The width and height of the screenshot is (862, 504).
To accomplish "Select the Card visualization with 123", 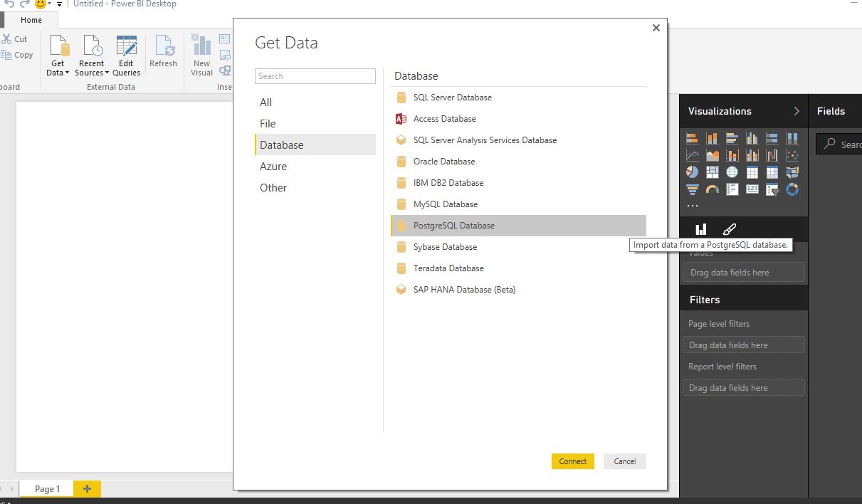I will tap(752, 189).
